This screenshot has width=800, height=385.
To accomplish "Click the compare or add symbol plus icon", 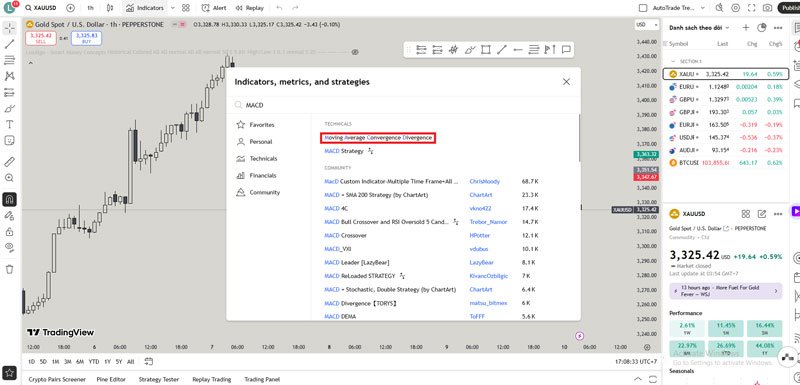I will (x=70, y=8).
